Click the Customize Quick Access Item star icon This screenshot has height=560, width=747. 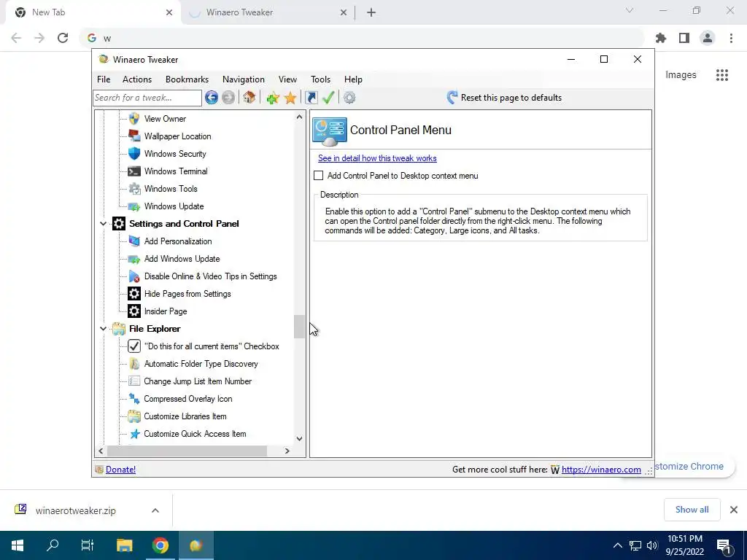point(134,434)
